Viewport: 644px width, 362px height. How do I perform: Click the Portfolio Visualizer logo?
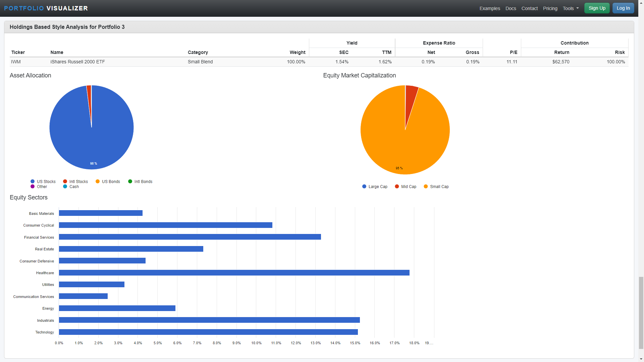[46, 8]
